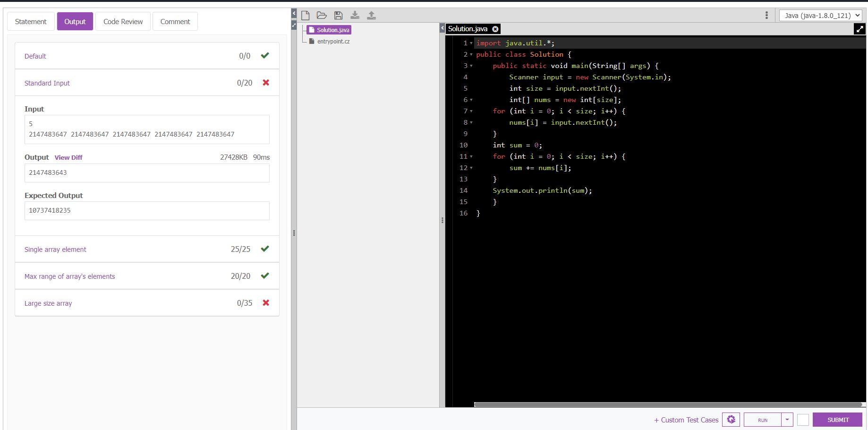The image size is (868, 430).
Task: Open the three-dot overflow menu above the editor
Action: [766, 16]
